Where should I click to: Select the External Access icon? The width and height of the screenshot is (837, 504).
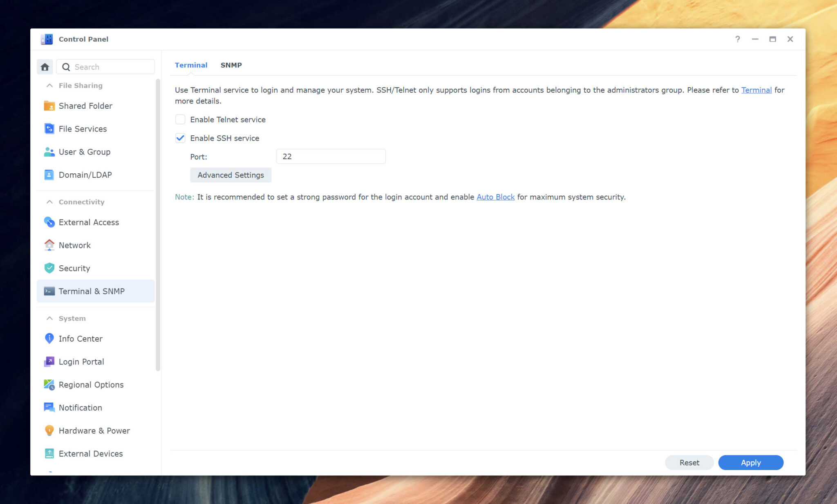pyautogui.click(x=88, y=222)
